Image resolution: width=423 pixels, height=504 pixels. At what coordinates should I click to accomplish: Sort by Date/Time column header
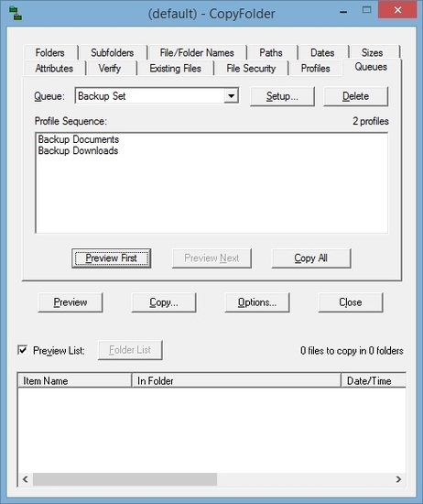click(x=374, y=381)
